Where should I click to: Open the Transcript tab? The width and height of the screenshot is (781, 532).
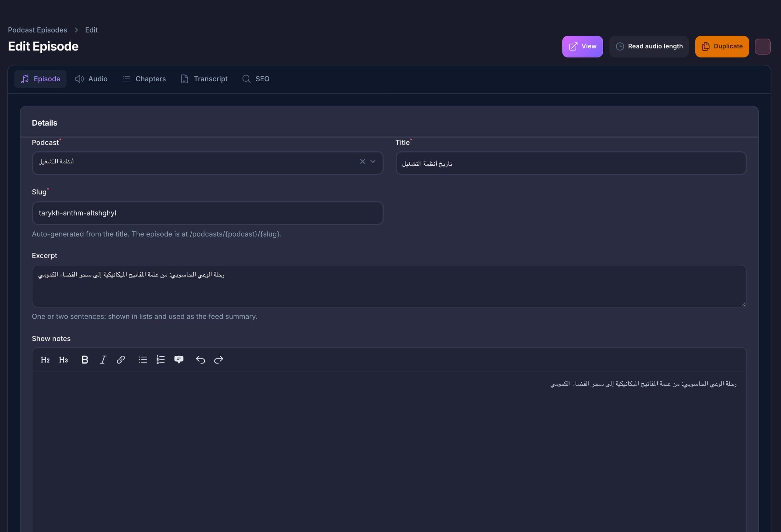click(204, 79)
